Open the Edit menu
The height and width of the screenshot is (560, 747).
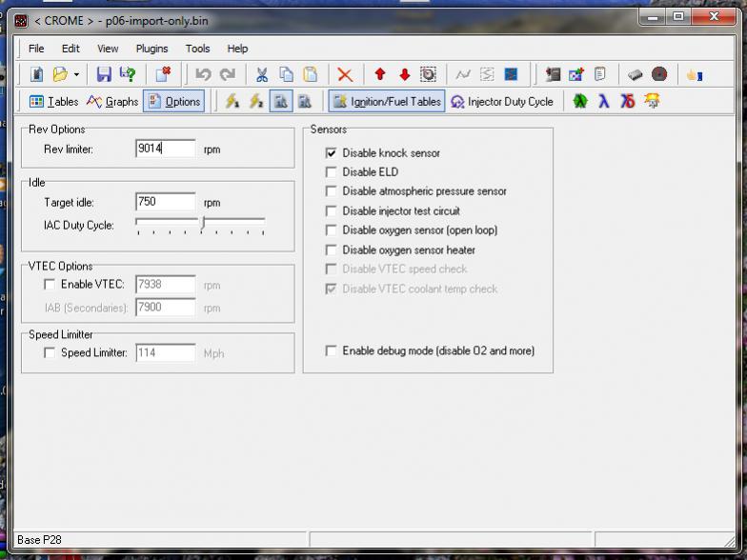click(71, 49)
